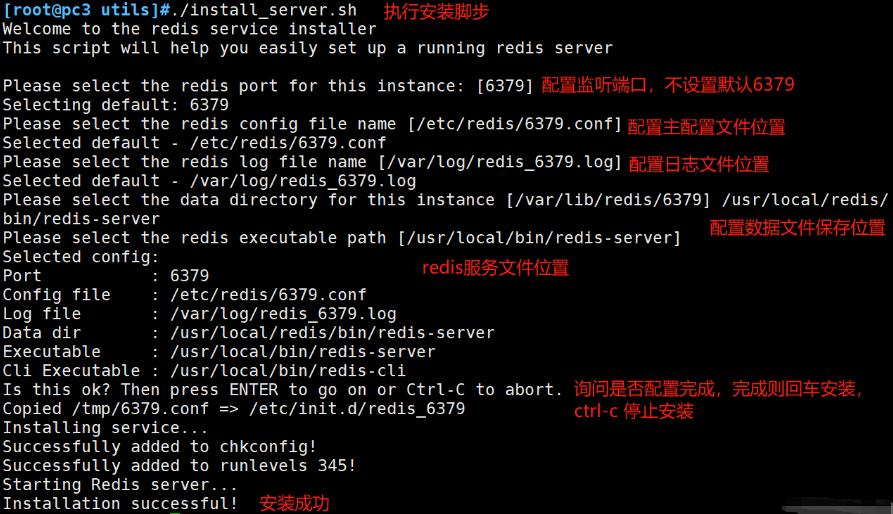893x514 pixels.
Task: Click the red 安装成功 annotation
Action: pyautogui.click(x=294, y=504)
